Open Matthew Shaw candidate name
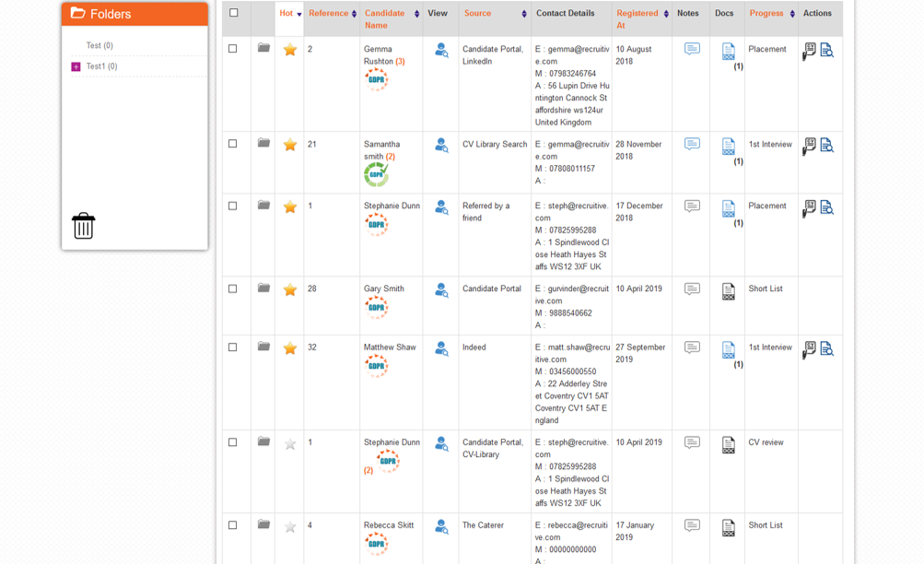The image size is (924, 564). 390,347
